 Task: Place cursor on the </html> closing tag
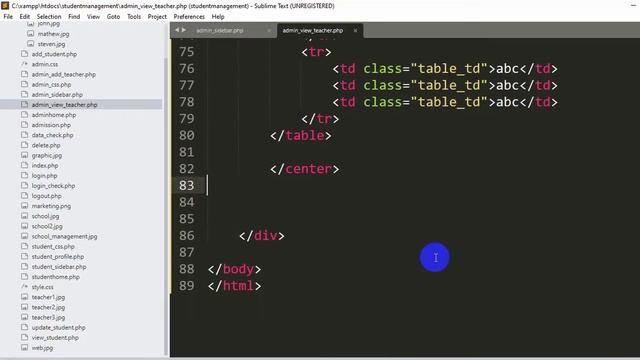point(234,286)
